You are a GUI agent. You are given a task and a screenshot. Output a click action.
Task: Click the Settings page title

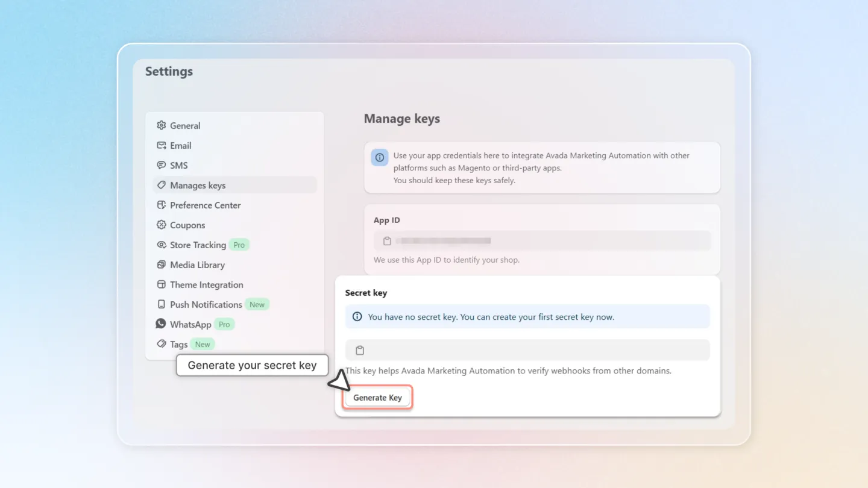tap(169, 71)
